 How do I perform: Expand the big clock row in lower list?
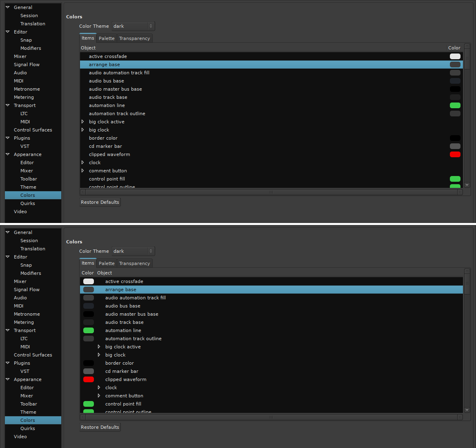click(x=99, y=355)
